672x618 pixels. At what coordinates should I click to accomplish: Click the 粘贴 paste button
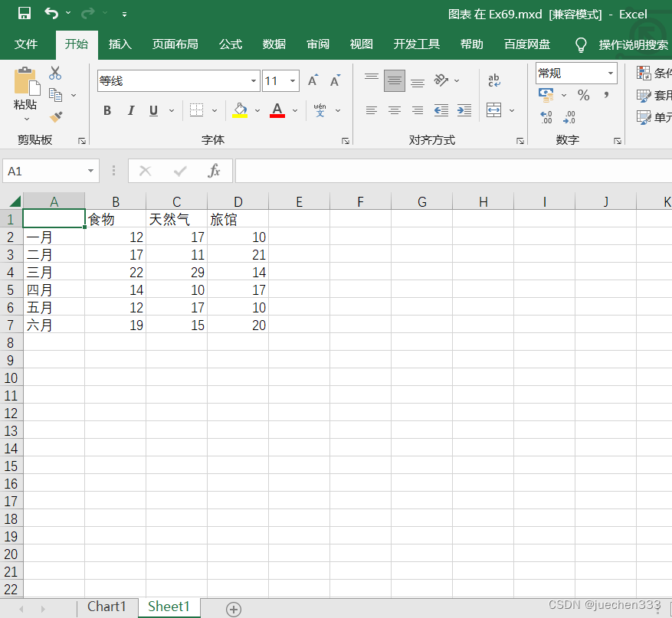(x=25, y=92)
